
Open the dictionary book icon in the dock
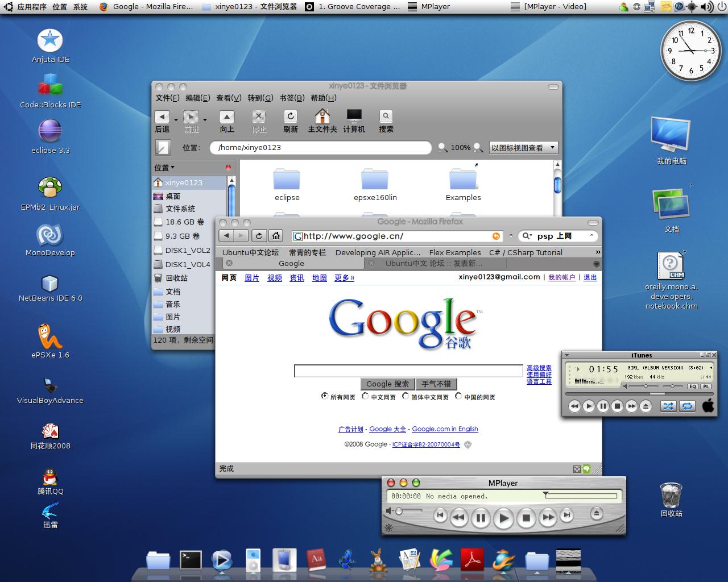tap(316, 560)
